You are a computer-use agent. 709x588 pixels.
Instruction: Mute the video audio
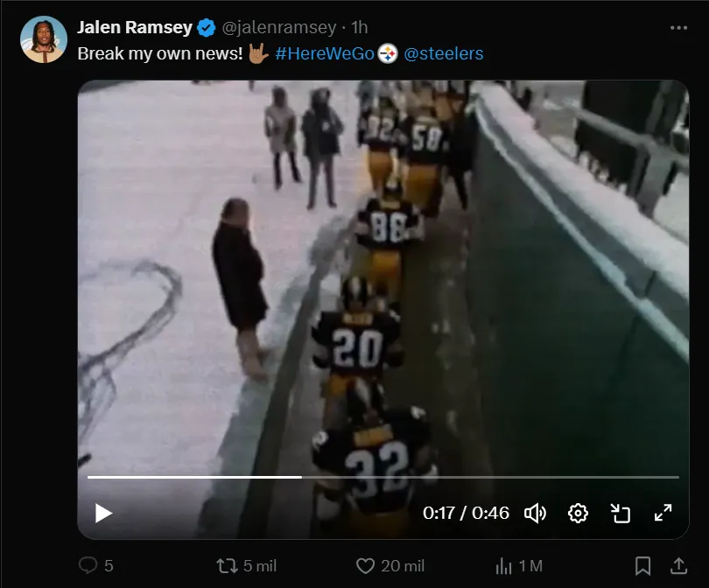click(x=537, y=514)
